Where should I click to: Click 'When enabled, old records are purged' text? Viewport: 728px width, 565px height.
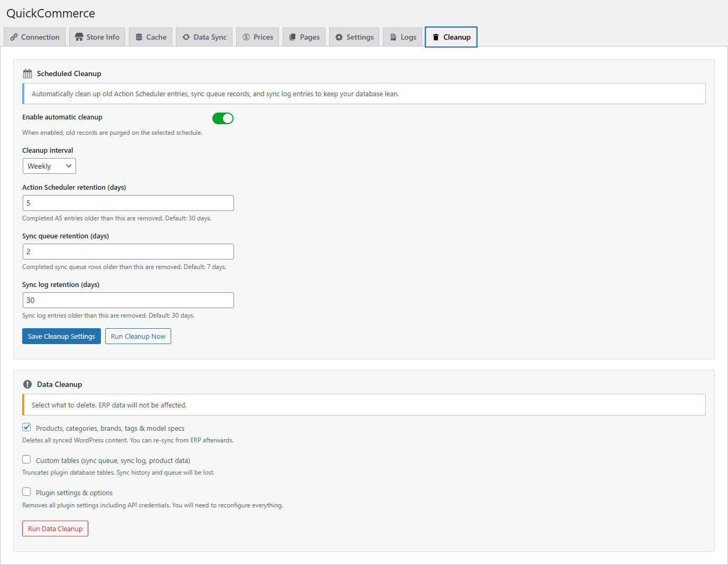click(112, 133)
